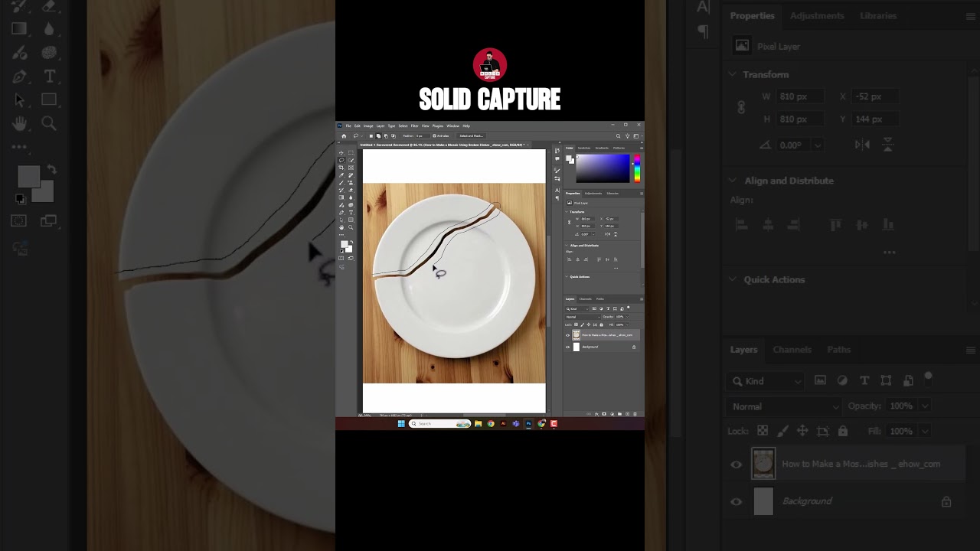This screenshot has height=551, width=980.
Task: Select the Horizontal Type tool
Action: coord(351,213)
